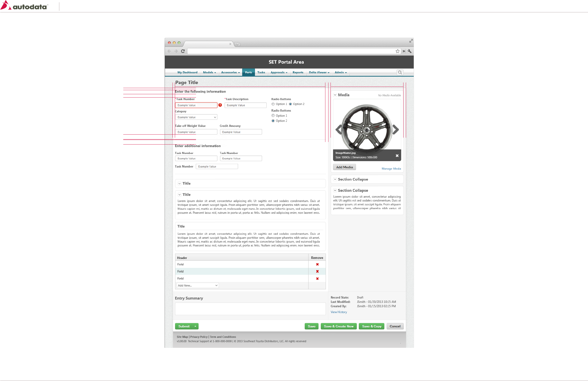The image size is (588, 381).
Task: Select Option 2 in horizontal radio group
Action: click(x=290, y=104)
